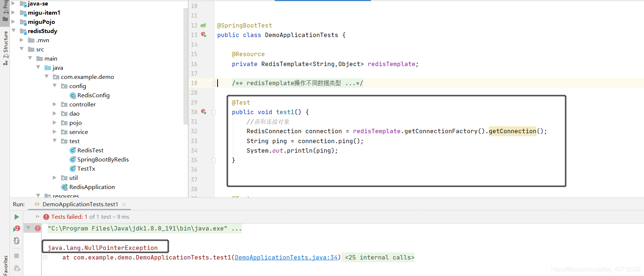Screen dimensions: 644x276
Task: Click the RedisConfig class icon
Action: coord(73,95)
